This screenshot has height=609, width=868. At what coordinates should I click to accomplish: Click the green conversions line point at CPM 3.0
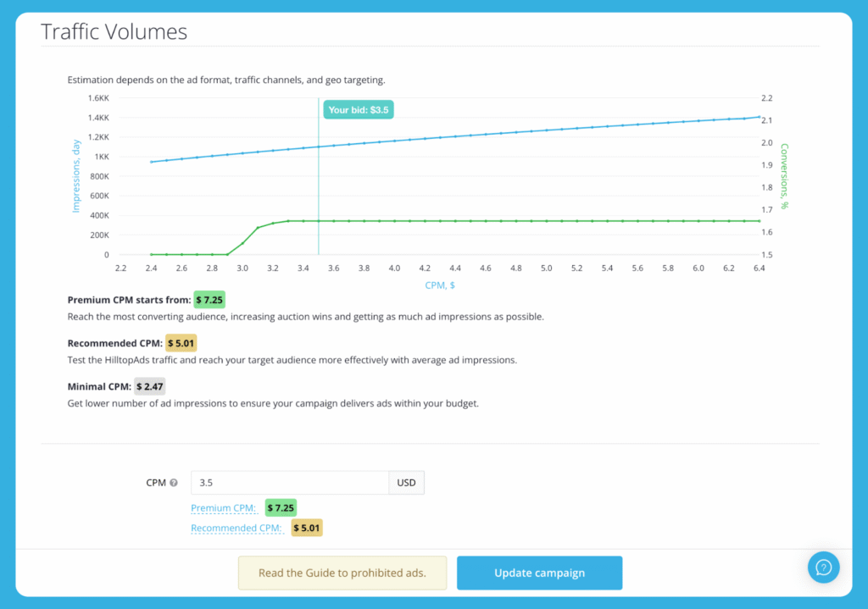pos(242,243)
